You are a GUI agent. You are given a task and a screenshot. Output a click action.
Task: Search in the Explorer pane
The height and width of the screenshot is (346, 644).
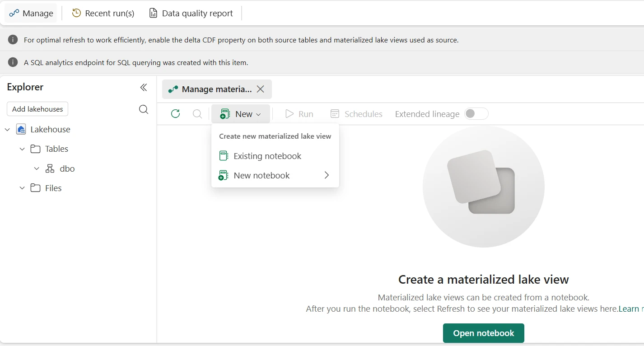click(144, 109)
